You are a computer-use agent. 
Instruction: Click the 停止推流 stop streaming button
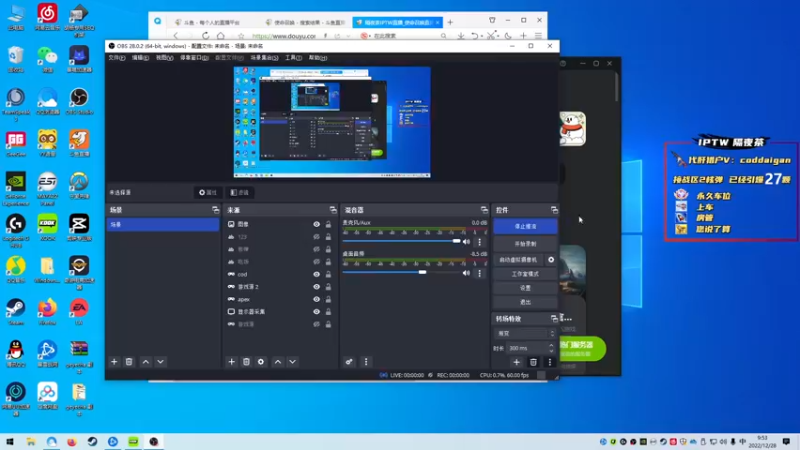(525, 226)
